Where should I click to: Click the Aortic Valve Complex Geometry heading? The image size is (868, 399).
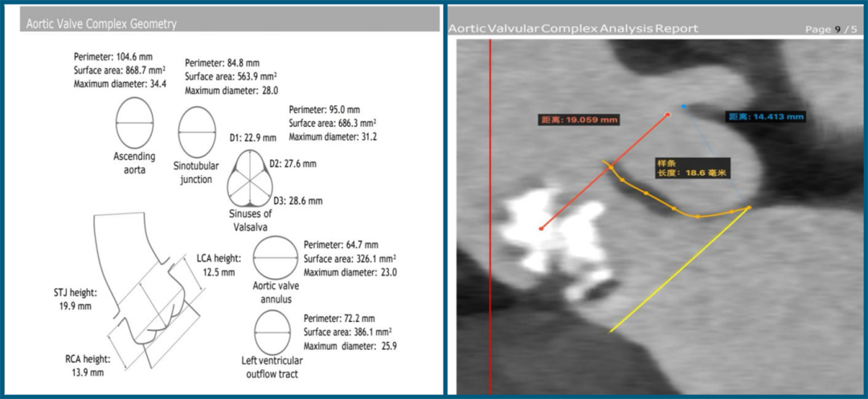pyautogui.click(x=102, y=24)
